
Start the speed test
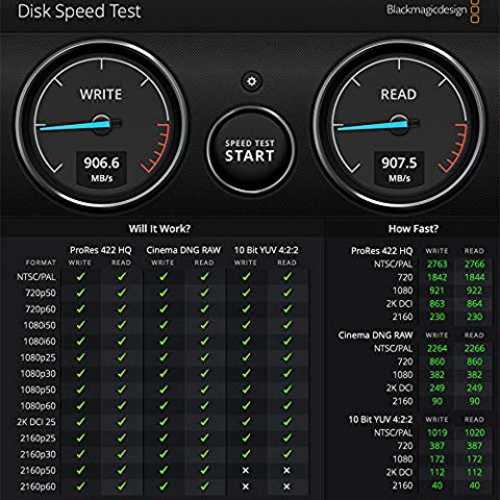coord(250,151)
